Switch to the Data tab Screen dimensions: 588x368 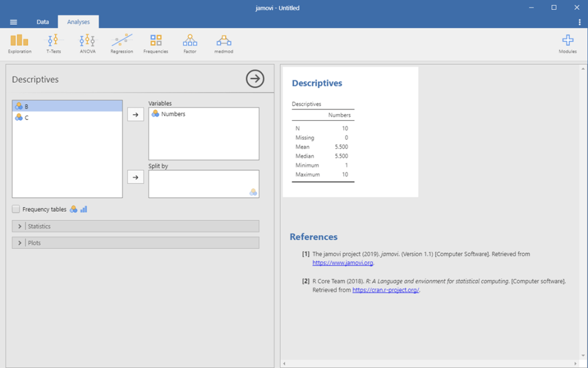tap(42, 21)
